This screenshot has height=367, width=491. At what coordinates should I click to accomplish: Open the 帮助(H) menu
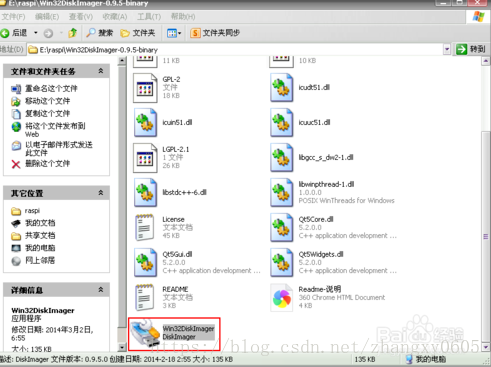point(183,16)
